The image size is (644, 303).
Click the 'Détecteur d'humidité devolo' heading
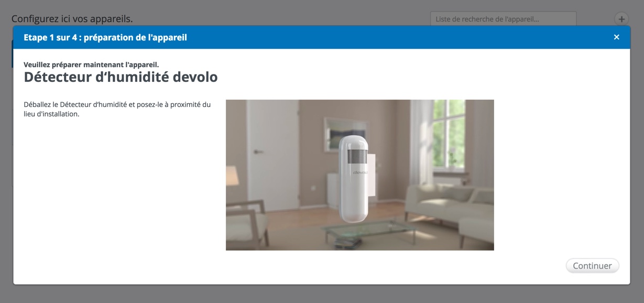click(121, 78)
